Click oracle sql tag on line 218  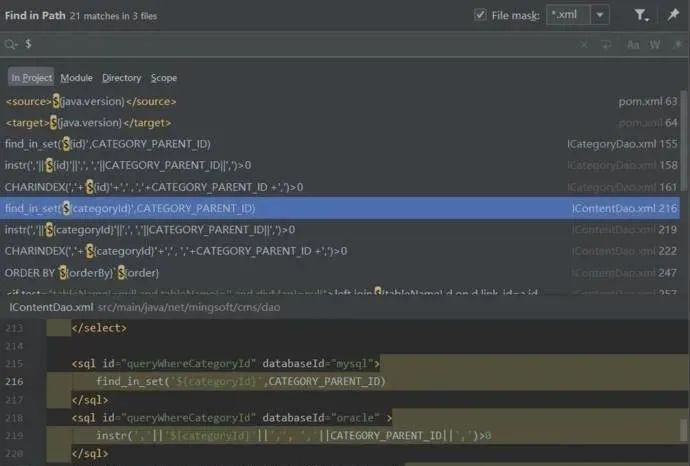(x=232, y=418)
